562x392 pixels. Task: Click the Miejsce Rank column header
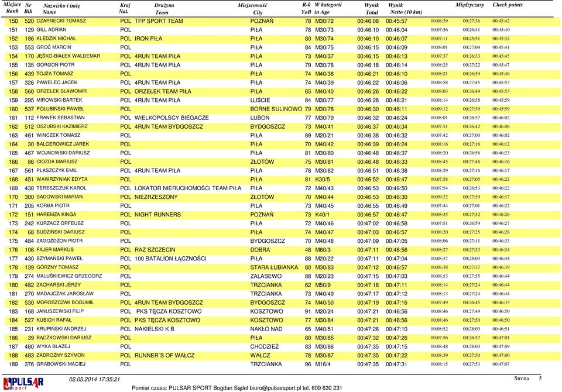(x=12, y=8)
